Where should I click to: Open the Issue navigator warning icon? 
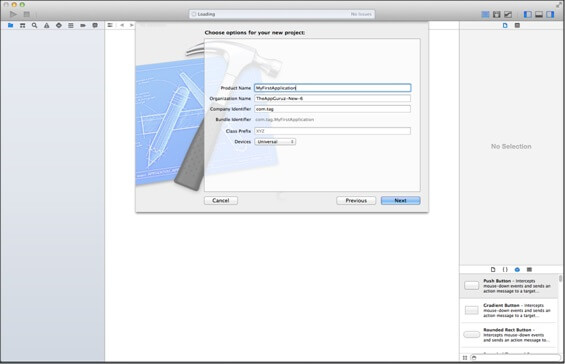click(x=46, y=25)
